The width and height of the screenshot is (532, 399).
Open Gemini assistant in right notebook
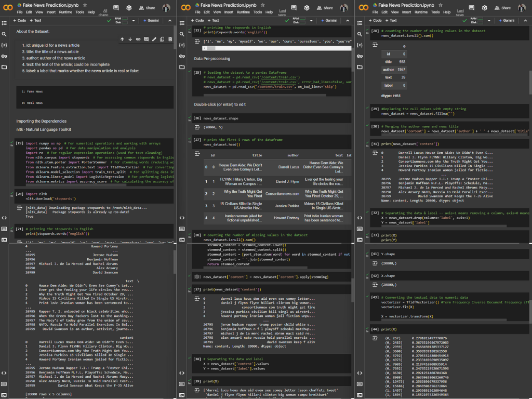click(507, 21)
